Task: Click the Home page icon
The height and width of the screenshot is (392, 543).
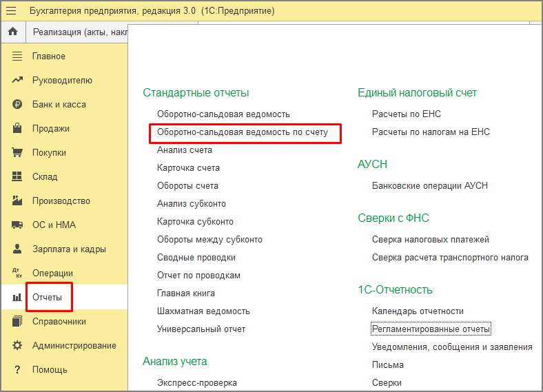Action: click(12, 32)
